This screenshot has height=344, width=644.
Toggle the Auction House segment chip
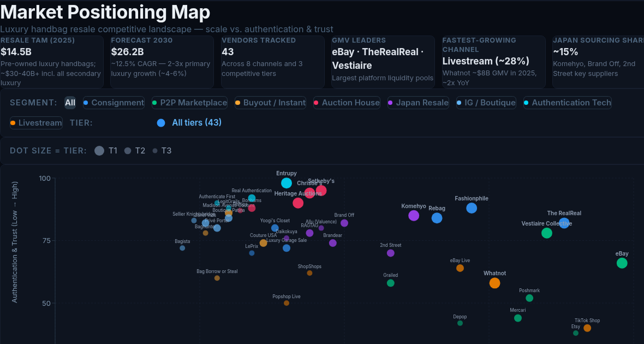tap(347, 103)
